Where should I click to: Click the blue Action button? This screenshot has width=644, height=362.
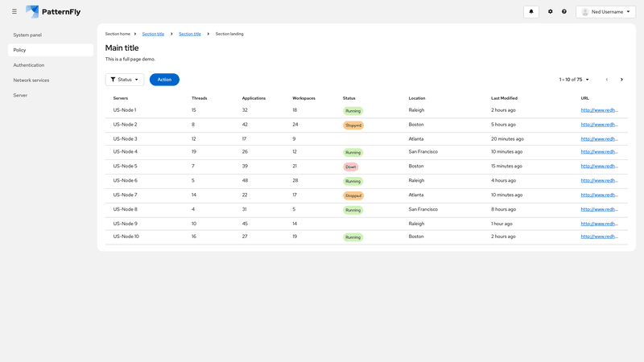[164, 80]
